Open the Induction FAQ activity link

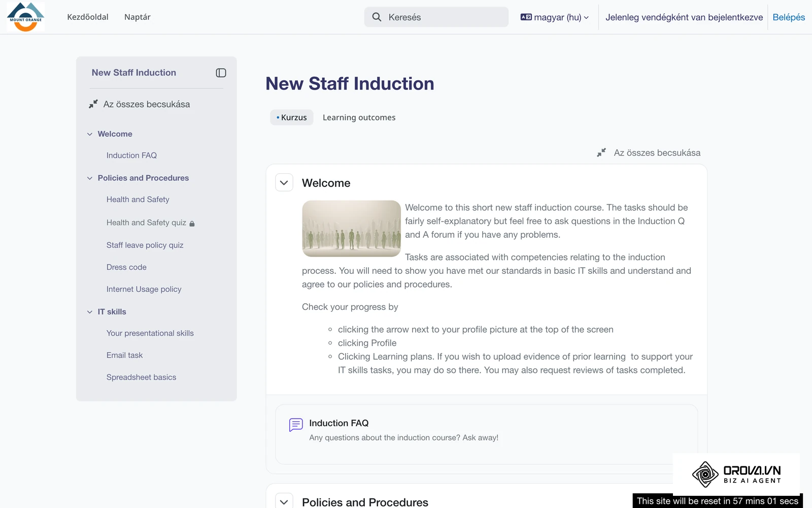(x=339, y=423)
